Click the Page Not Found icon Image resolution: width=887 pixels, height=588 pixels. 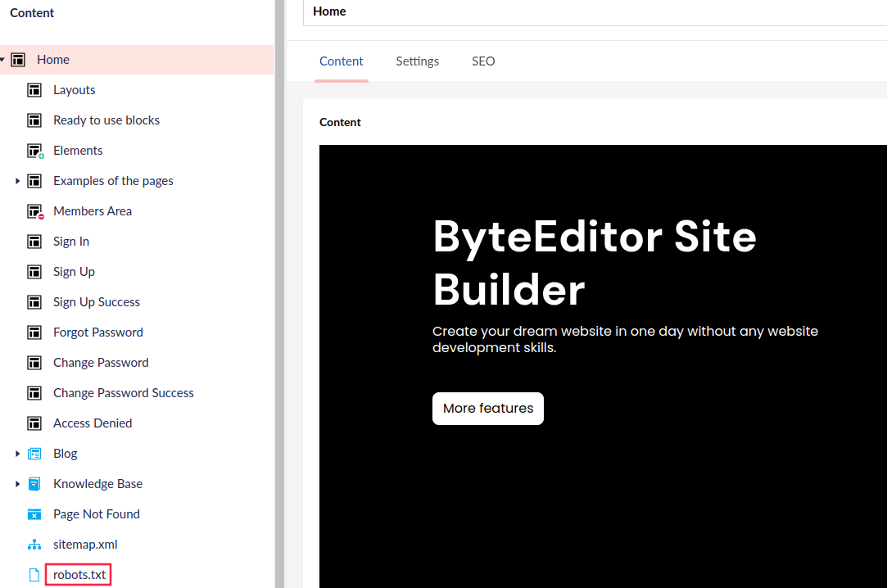pos(34,514)
